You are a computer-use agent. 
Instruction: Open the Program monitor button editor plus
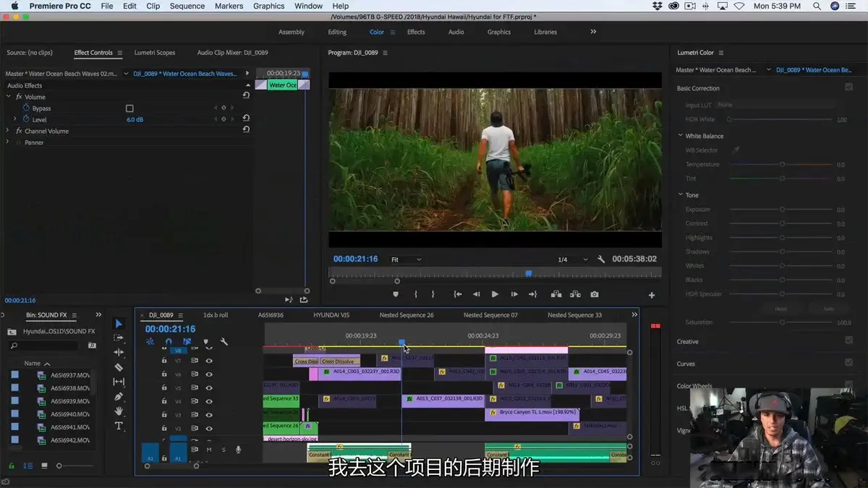[x=652, y=295]
